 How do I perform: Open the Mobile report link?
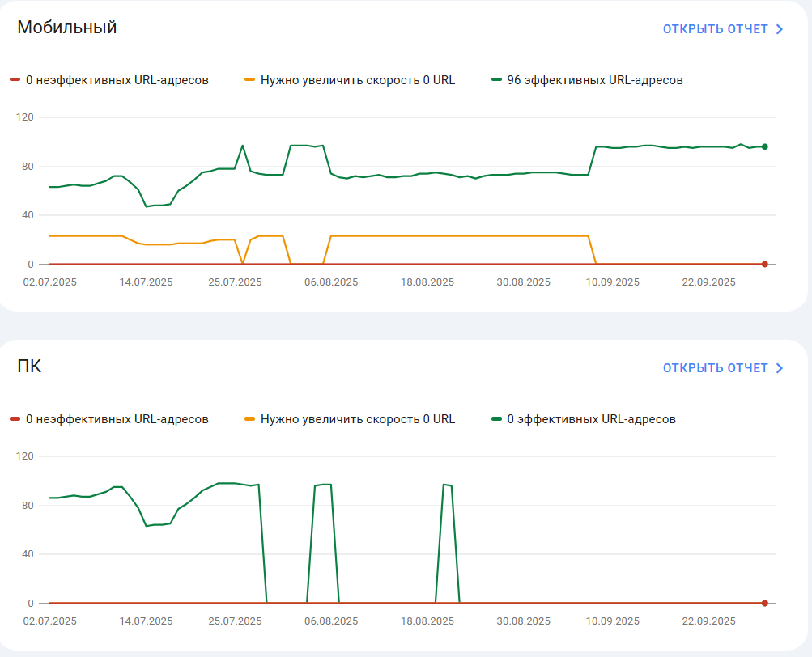pyautogui.click(x=723, y=29)
